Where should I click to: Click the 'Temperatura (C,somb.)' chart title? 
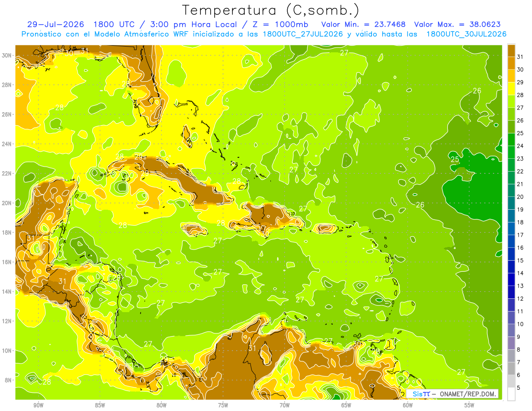coord(270,10)
